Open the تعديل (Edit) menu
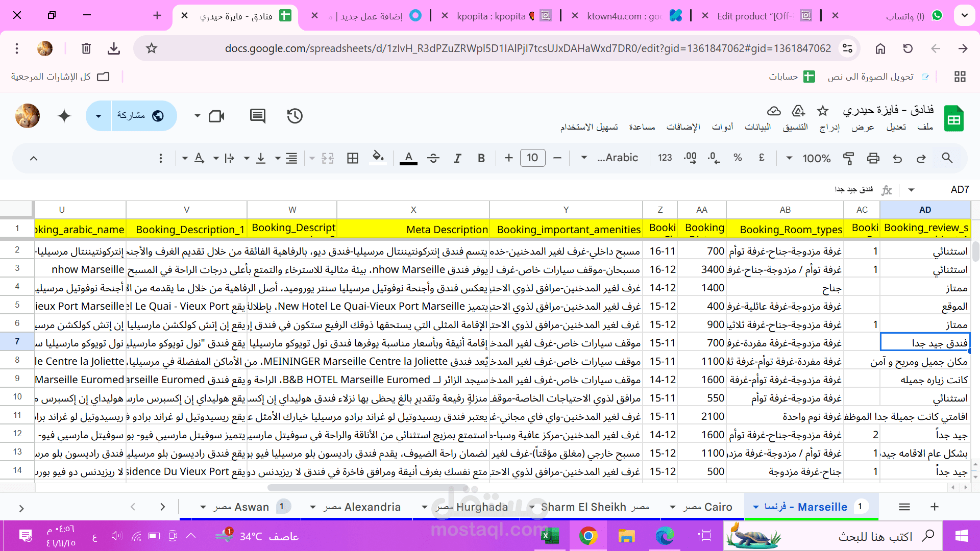Screen dimensions: 980x551 click(896, 127)
